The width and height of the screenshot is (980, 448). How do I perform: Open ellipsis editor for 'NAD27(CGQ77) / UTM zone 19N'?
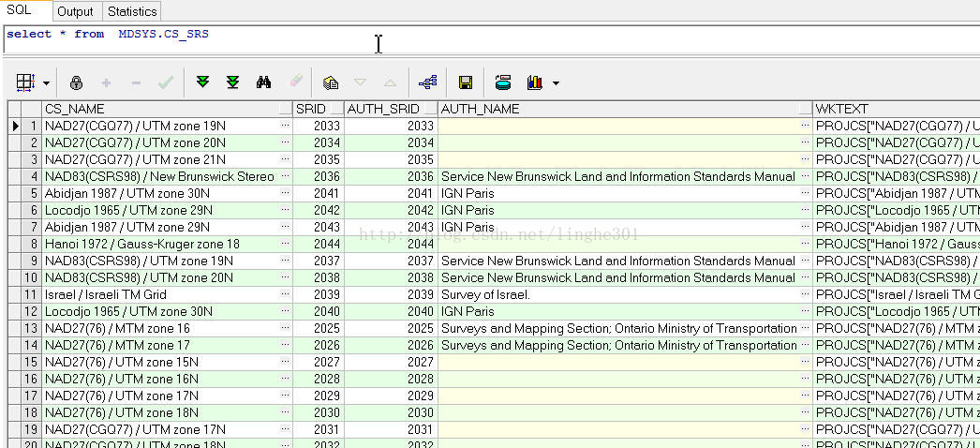(285, 126)
